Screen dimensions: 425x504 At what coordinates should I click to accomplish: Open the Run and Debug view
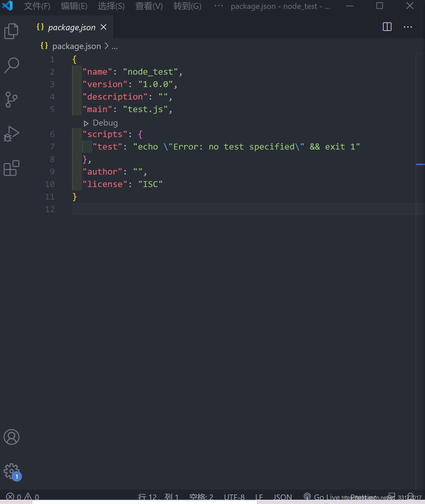tap(12, 134)
